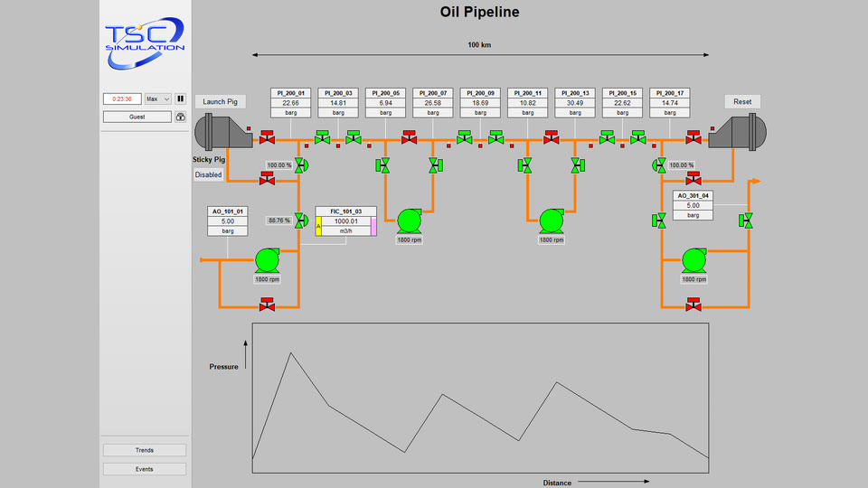Click the TSC Simulation logo
Viewport: 868px width, 488px height.
coord(145,43)
